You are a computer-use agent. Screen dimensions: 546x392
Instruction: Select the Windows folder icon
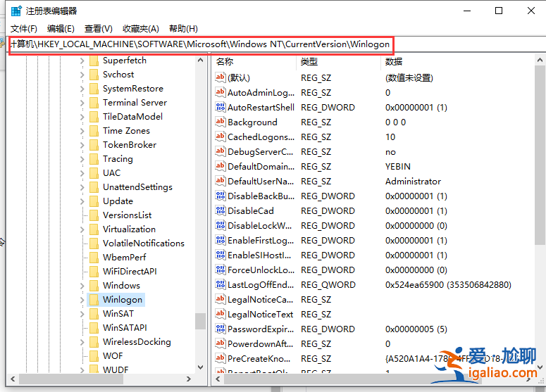[94, 286]
